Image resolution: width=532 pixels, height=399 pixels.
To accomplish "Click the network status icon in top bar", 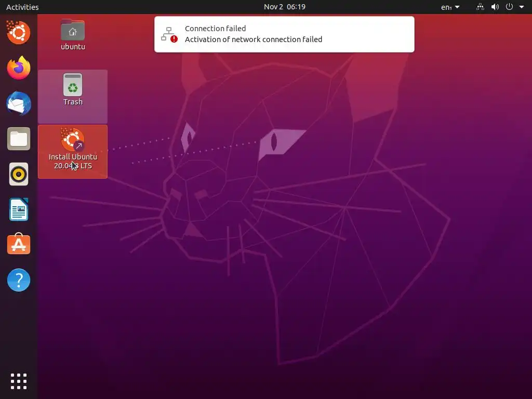I will 480,7.
